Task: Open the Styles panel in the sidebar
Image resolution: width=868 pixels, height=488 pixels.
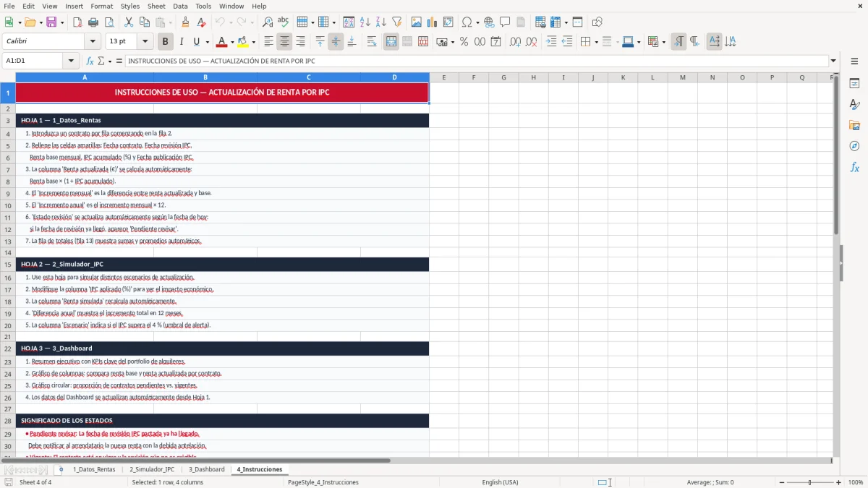Action: [854, 105]
